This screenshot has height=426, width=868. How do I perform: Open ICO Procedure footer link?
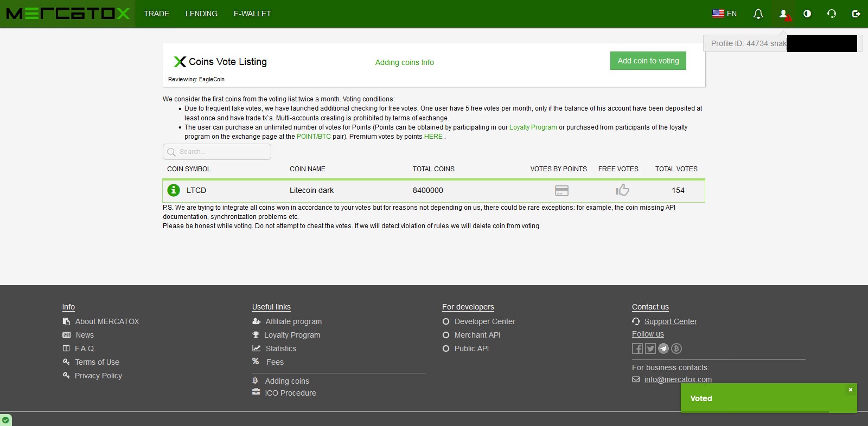click(290, 393)
